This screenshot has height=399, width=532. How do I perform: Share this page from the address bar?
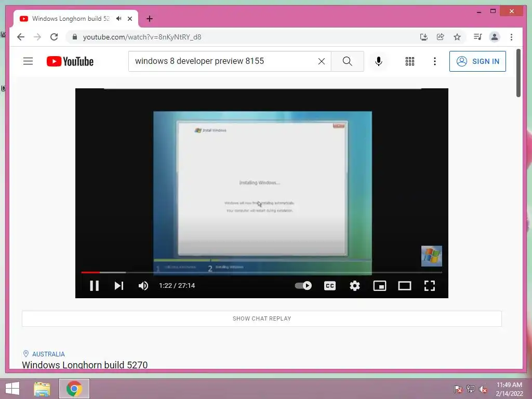coord(441,37)
